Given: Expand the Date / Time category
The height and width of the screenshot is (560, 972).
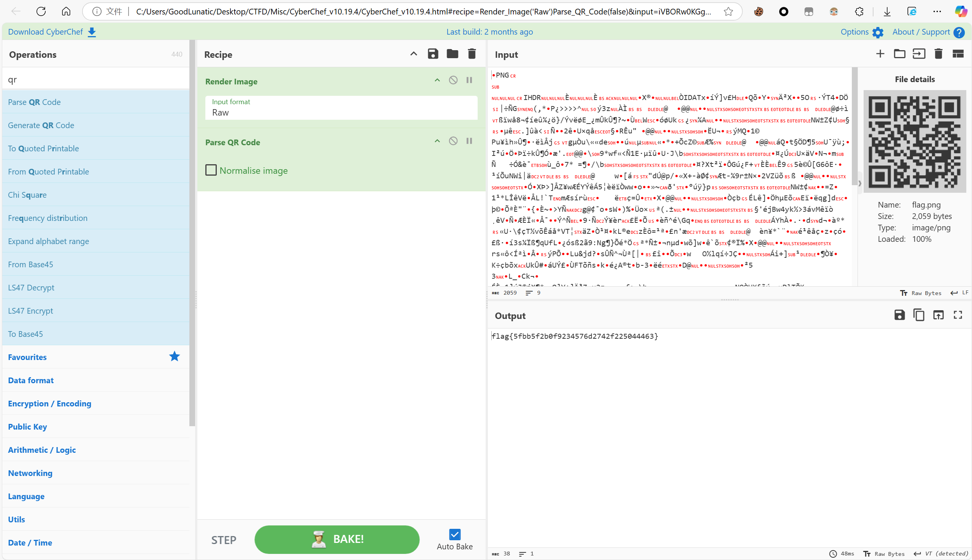Looking at the screenshot, I should click(x=96, y=542).
